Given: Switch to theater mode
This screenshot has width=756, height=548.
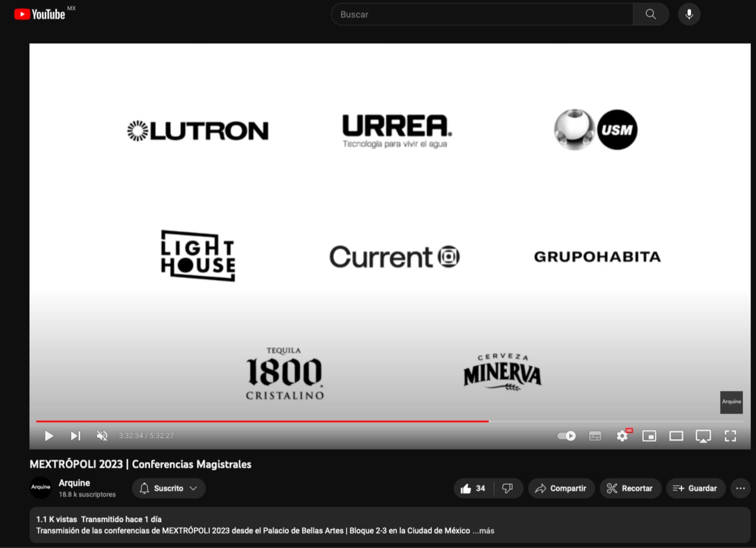Looking at the screenshot, I should pyautogui.click(x=676, y=435).
